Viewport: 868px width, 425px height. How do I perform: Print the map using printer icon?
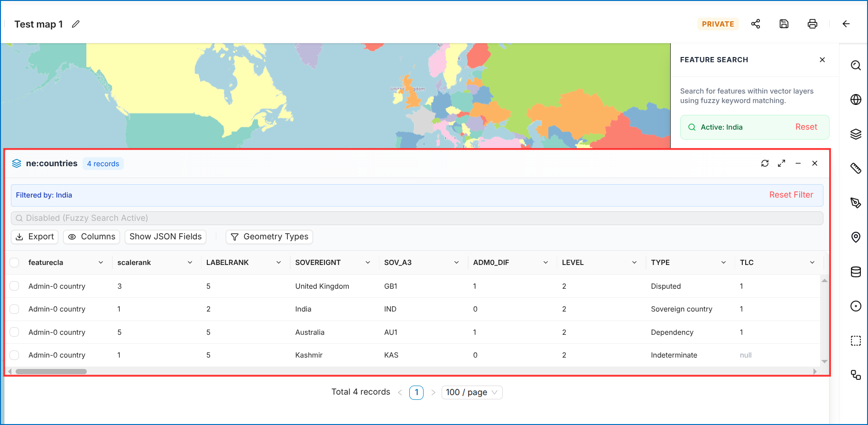813,24
